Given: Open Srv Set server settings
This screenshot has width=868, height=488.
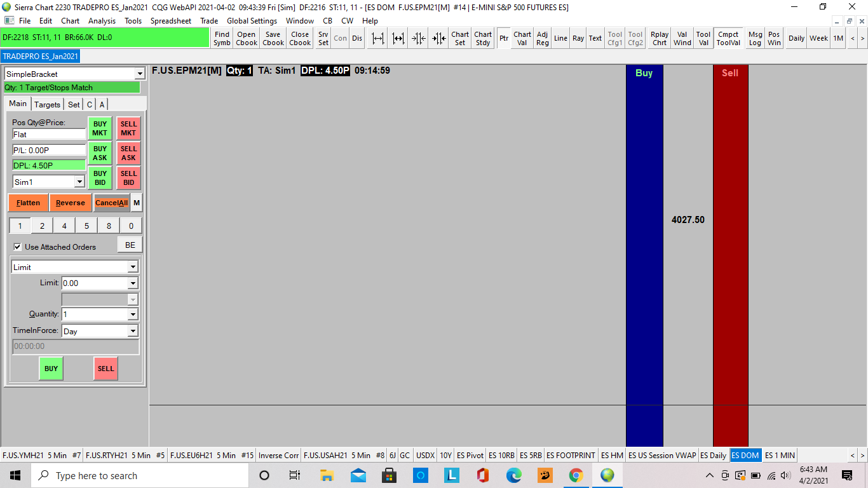Looking at the screenshot, I should pyautogui.click(x=323, y=38).
